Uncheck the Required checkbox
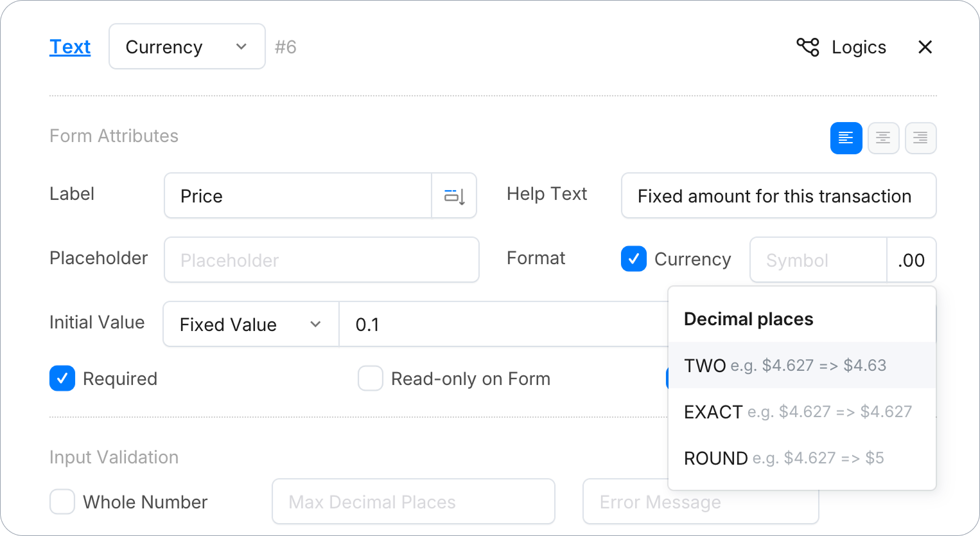Viewport: 980px width, 536px height. 62,379
